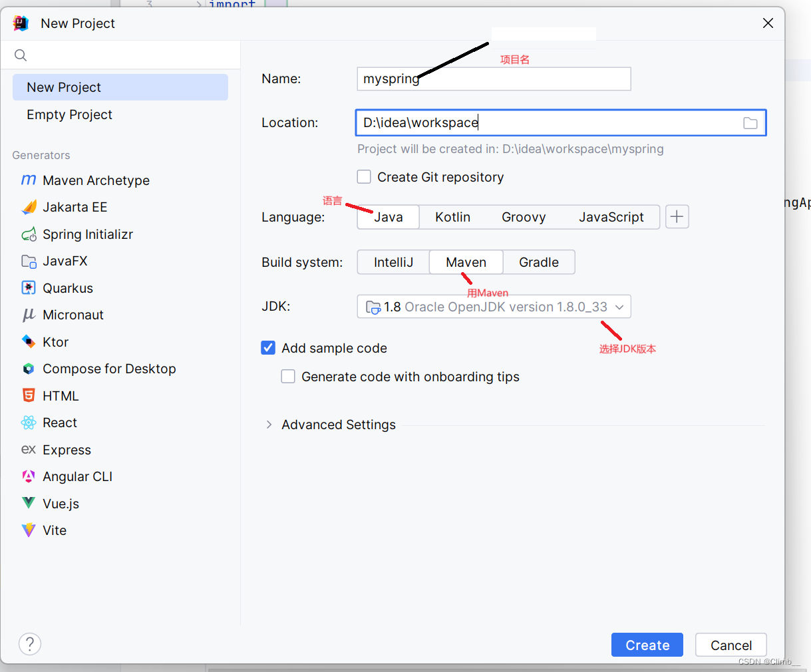811x672 pixels.
Task: Click the Quarkus generator icon
Action: [29, 288]
